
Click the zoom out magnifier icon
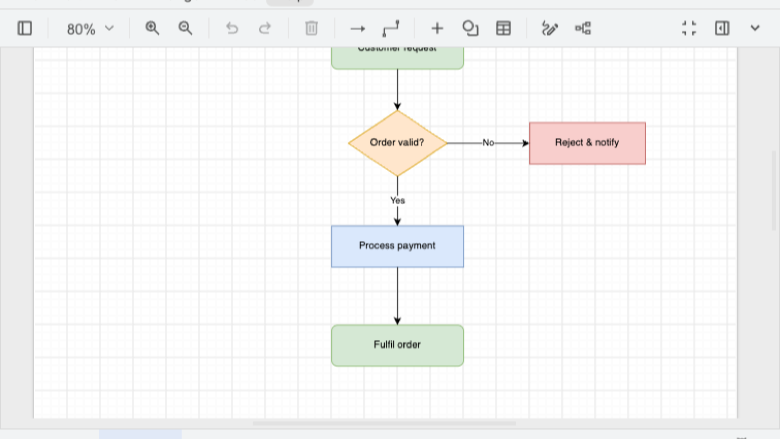pyautogui.click(x=185, y=28)
